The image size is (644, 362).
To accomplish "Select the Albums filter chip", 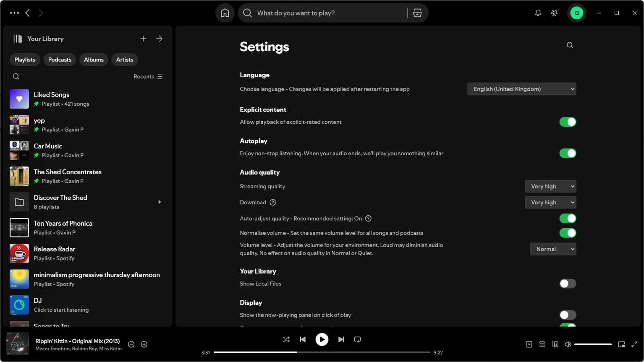I will pyautogui.click(x=94, y=60).
